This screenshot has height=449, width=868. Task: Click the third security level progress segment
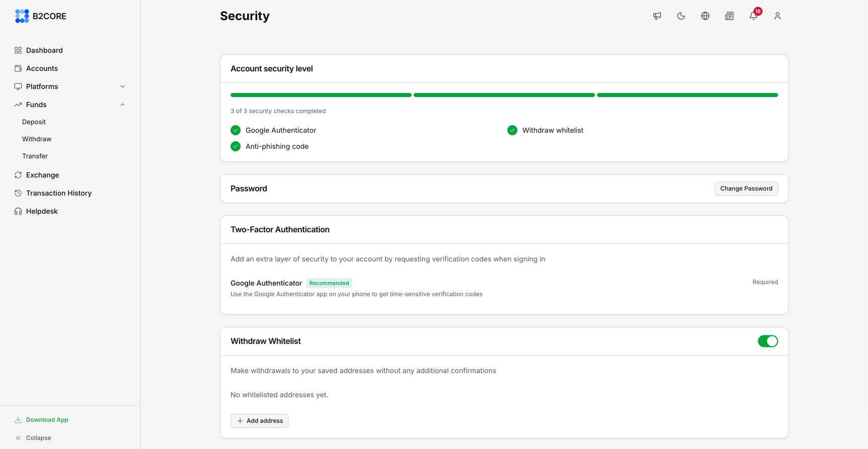coord(688,95)
